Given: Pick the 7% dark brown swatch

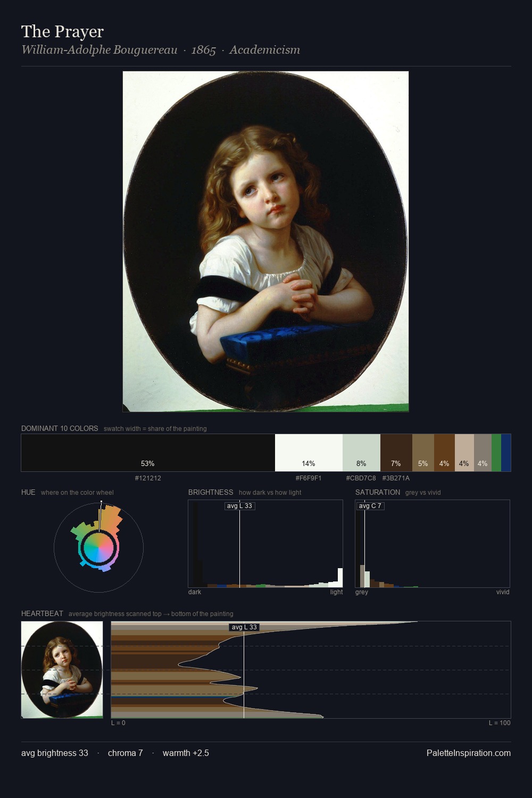Looking at the screenshot, I should (x=396, y=453).
